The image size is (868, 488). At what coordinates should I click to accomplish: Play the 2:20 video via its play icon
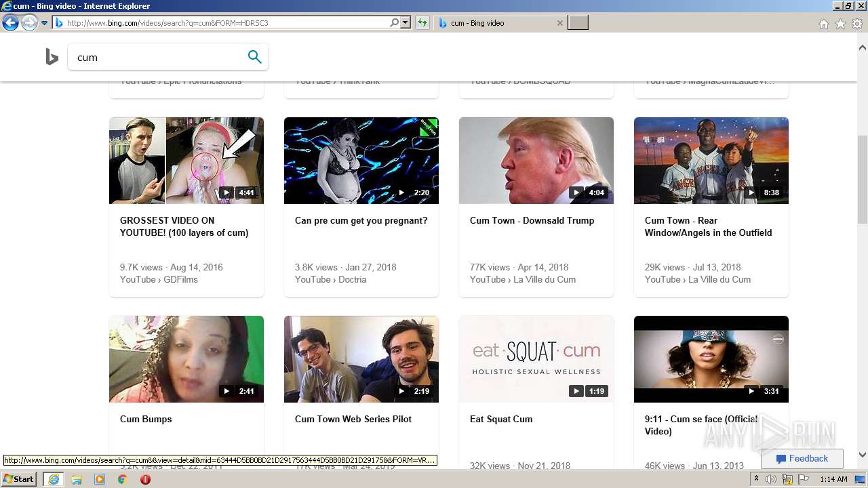[401, 192]
